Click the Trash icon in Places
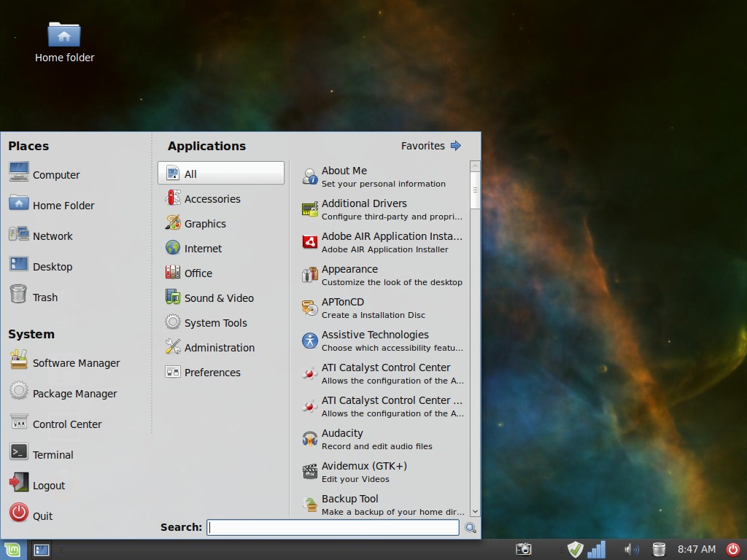 tap(19, 295)
